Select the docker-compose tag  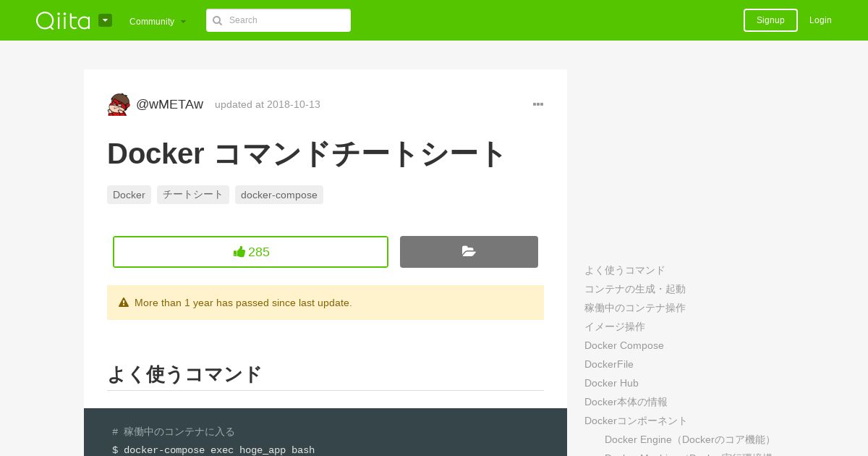279,195
